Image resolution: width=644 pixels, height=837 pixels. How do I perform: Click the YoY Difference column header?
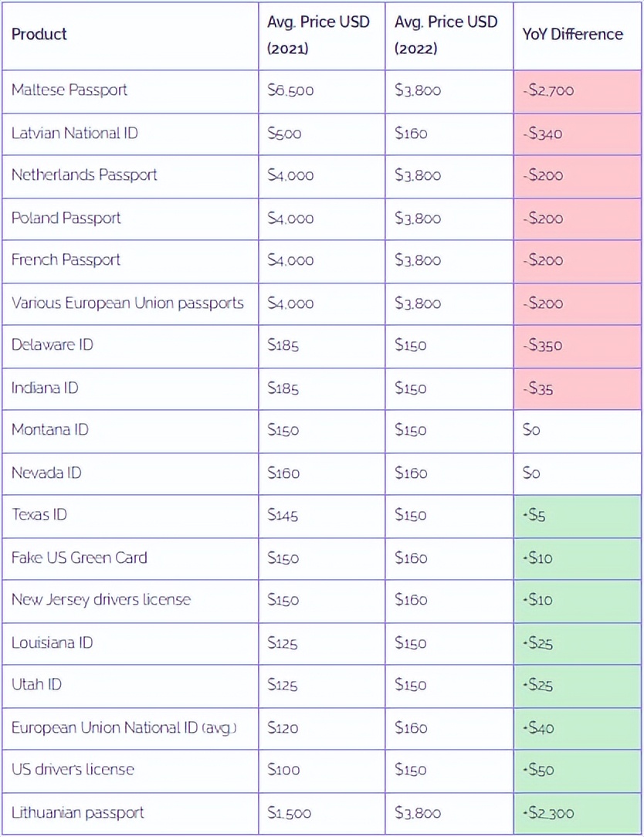coord(572,34)
